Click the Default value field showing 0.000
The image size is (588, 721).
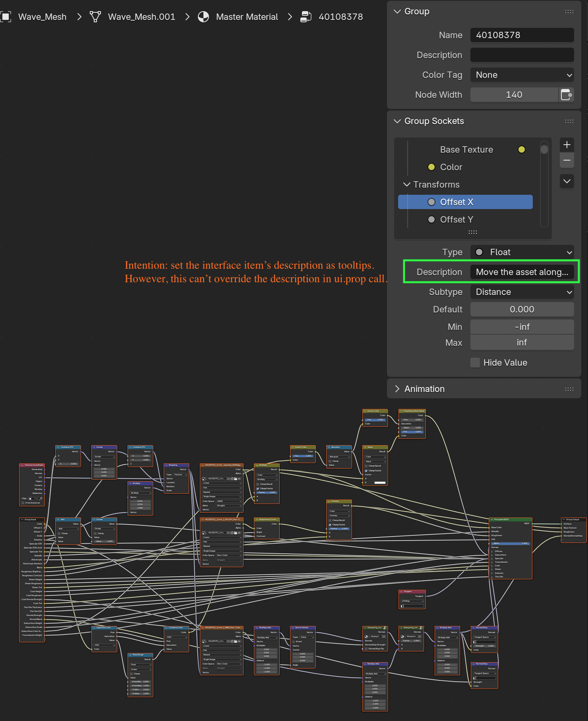click(522, 309)
